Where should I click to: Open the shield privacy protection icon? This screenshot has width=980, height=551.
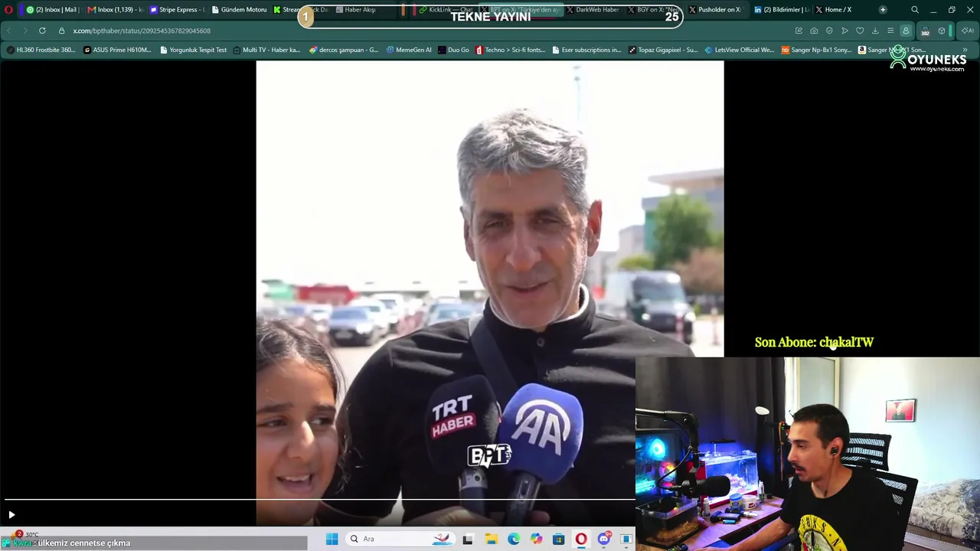829,31
